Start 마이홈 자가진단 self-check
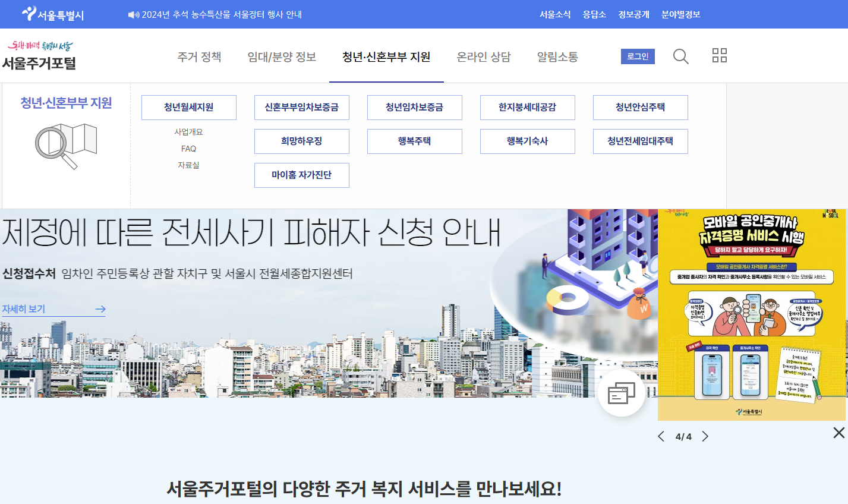This screenshot has width=848, height=504. pos(301,175)
